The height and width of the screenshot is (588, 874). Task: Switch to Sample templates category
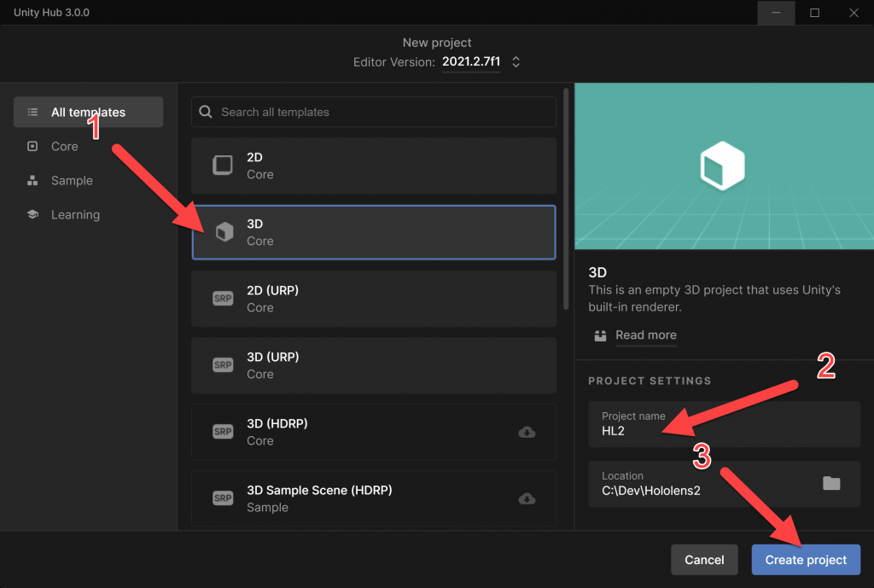(89, 181)
